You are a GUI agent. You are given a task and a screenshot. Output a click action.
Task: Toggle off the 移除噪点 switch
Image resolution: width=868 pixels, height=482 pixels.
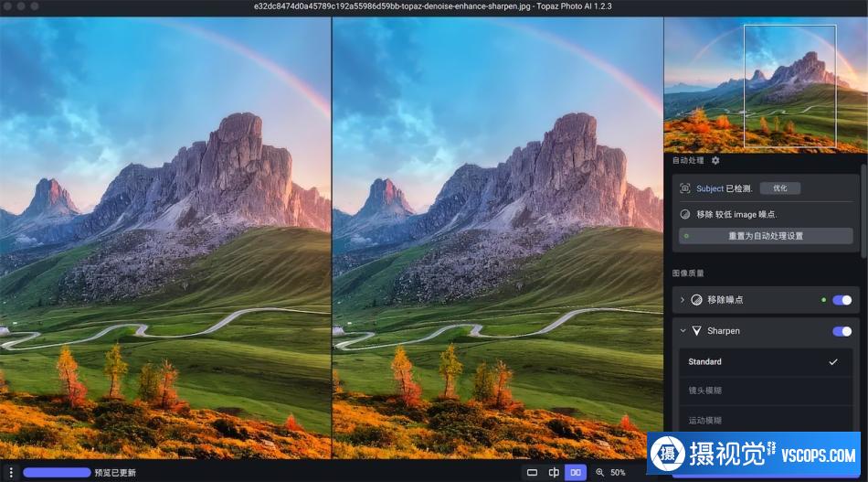click(842, 300)
